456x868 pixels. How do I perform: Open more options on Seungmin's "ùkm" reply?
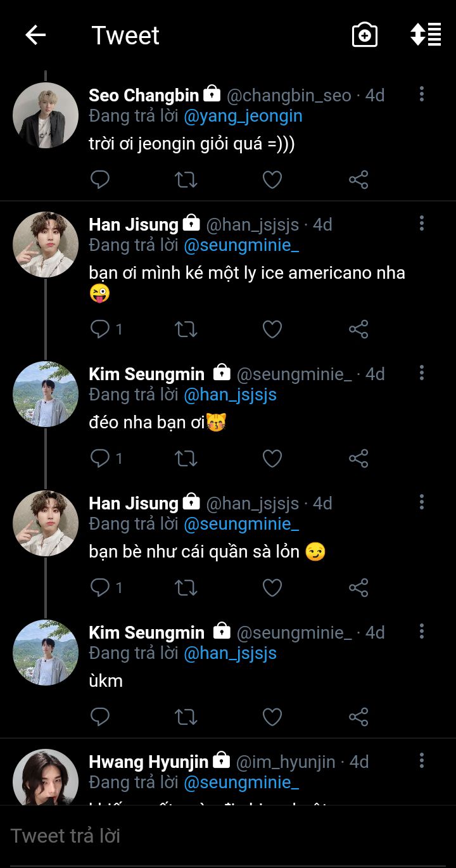point(422,632)
